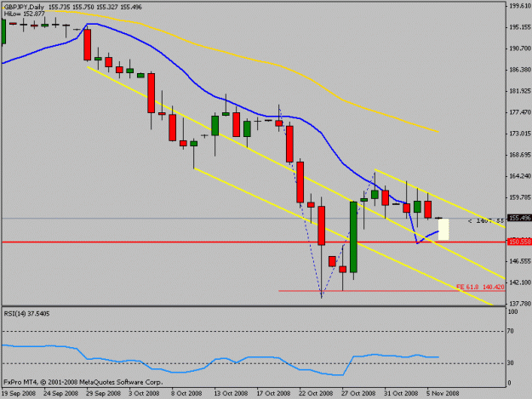This screenshot has width=532, height=399.
Task: Click the 181.925 price axis value
Action: coord(520,91)
